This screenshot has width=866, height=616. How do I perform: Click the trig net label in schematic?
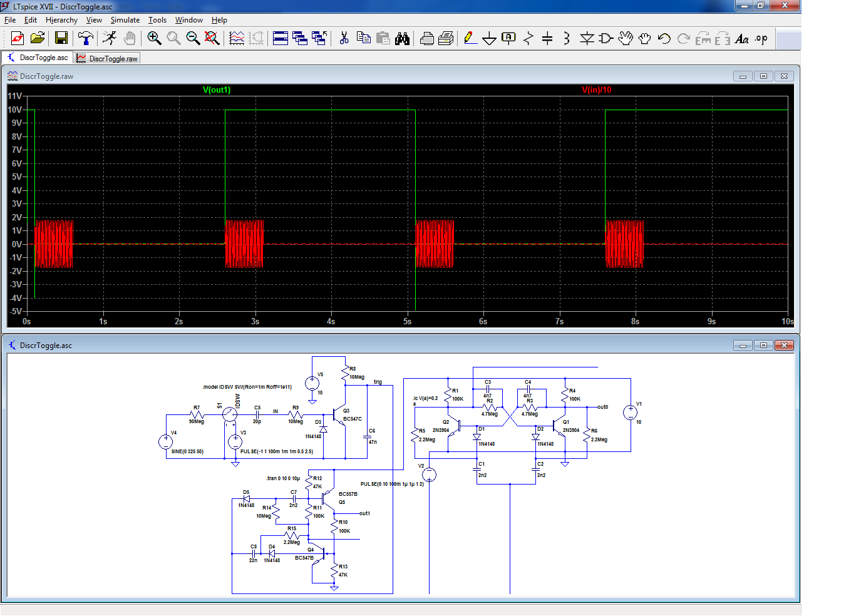coord(378,382)
